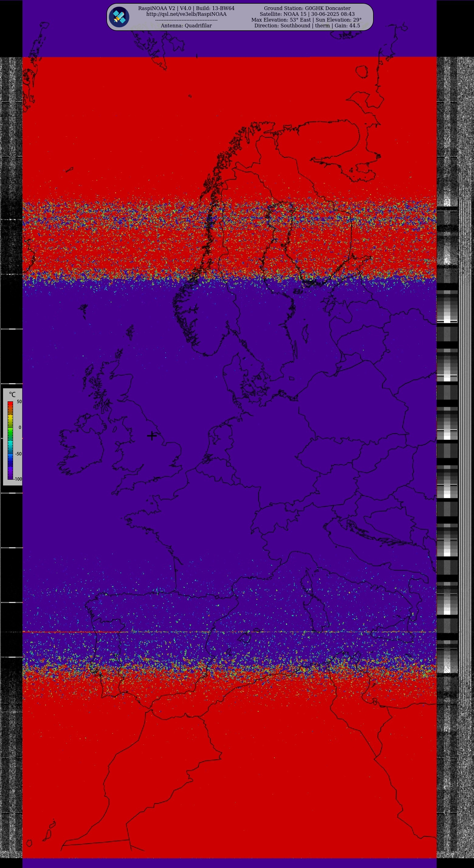Image resolution: width=474 pixels, height=868 pixels.
Task: Click the RaspiNOAA satellite logo icon
Action: (119, 17)
